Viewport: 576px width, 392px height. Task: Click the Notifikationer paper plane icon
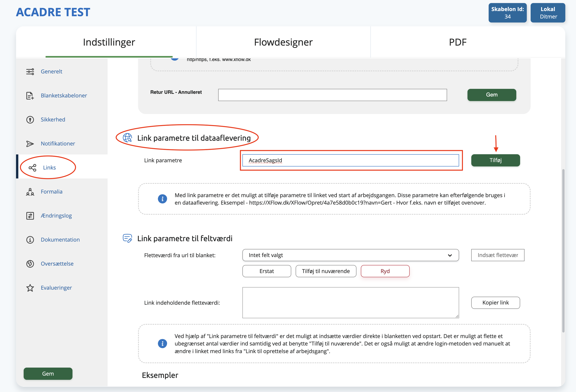pos(30,144)
